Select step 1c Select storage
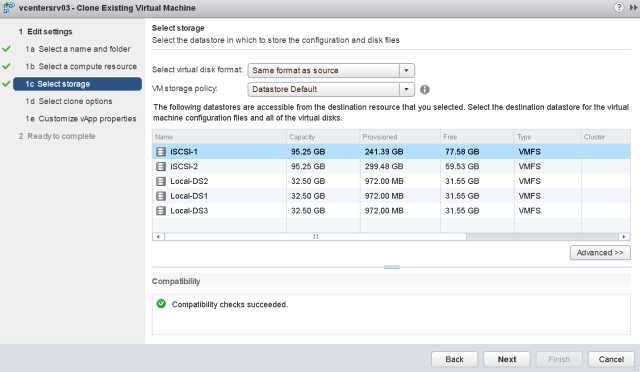The height and width of the screenshot is (372, 640). coord(78,84)
